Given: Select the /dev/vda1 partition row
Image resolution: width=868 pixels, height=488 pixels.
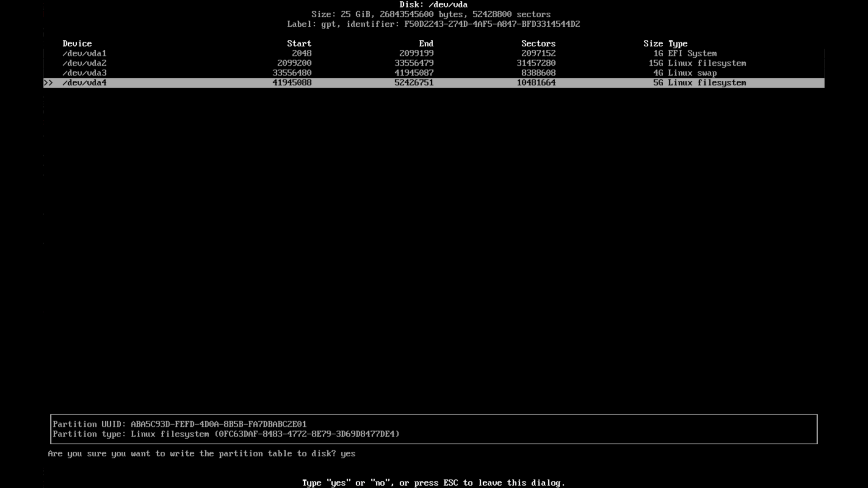Looking at the screenshot, I should point(434,53).
